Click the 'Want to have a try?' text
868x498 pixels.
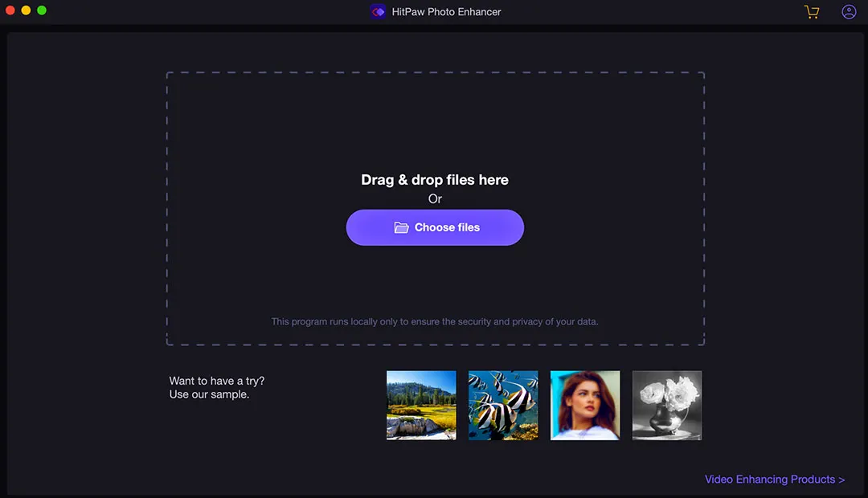pos(217,381)
